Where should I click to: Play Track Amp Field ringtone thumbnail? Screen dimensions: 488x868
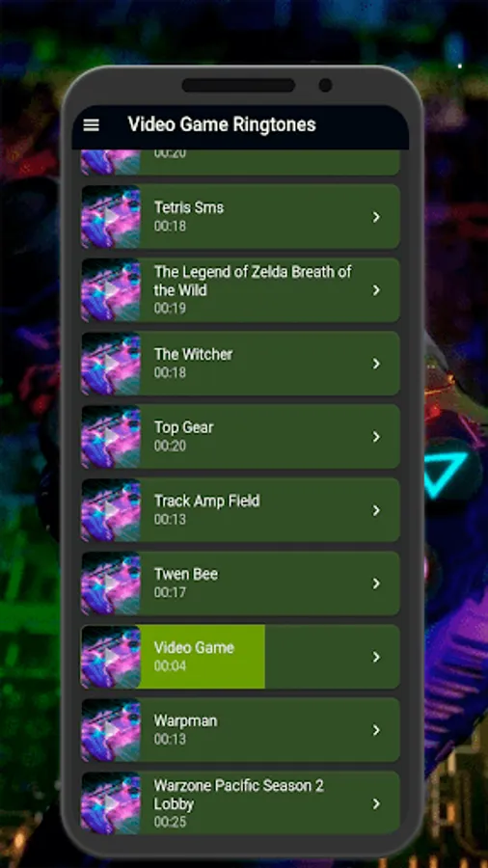tap(111, 510)
